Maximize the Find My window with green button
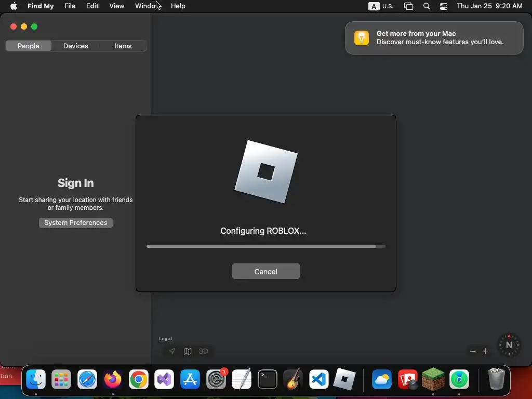 pos(34,26)
